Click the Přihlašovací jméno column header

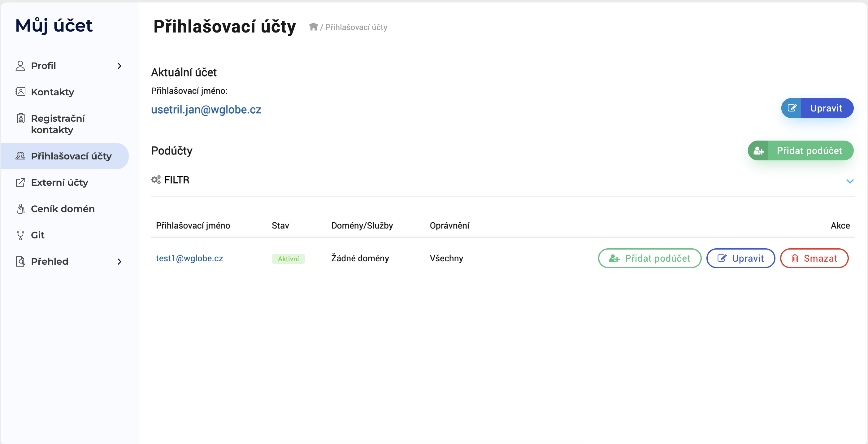point(193,225)
